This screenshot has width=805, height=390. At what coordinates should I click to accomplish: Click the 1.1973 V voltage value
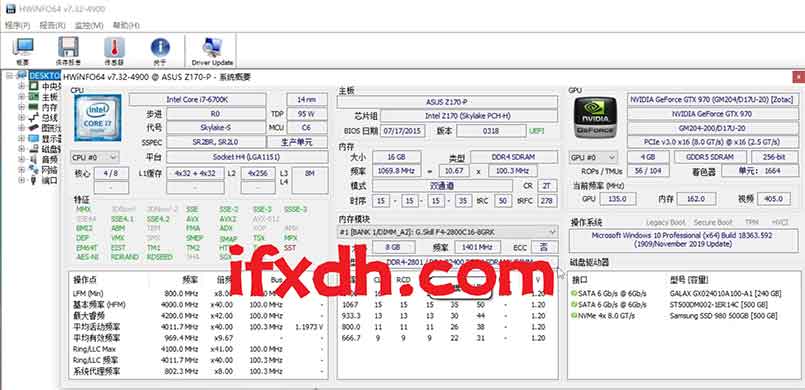click(309, 327)
